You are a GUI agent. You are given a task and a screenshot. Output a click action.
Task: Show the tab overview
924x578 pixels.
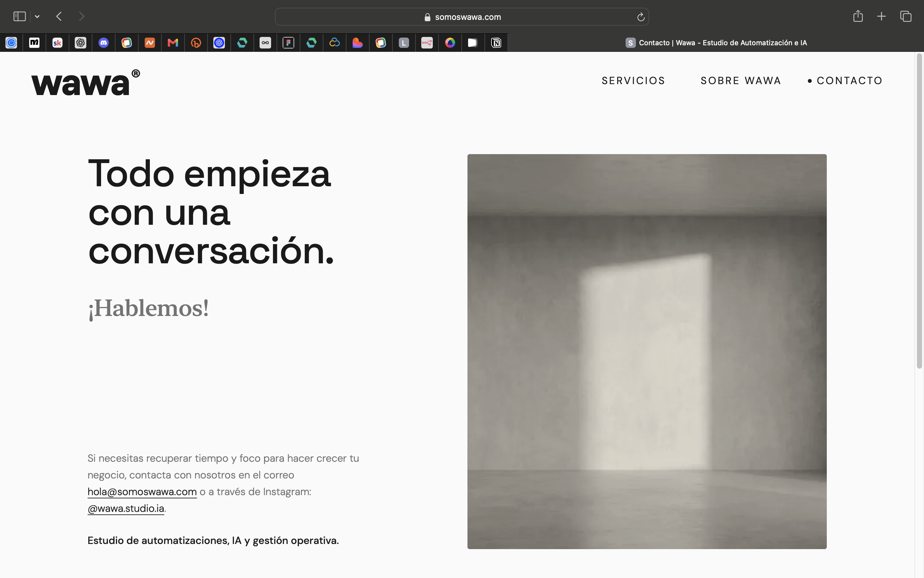click(906, 16)
